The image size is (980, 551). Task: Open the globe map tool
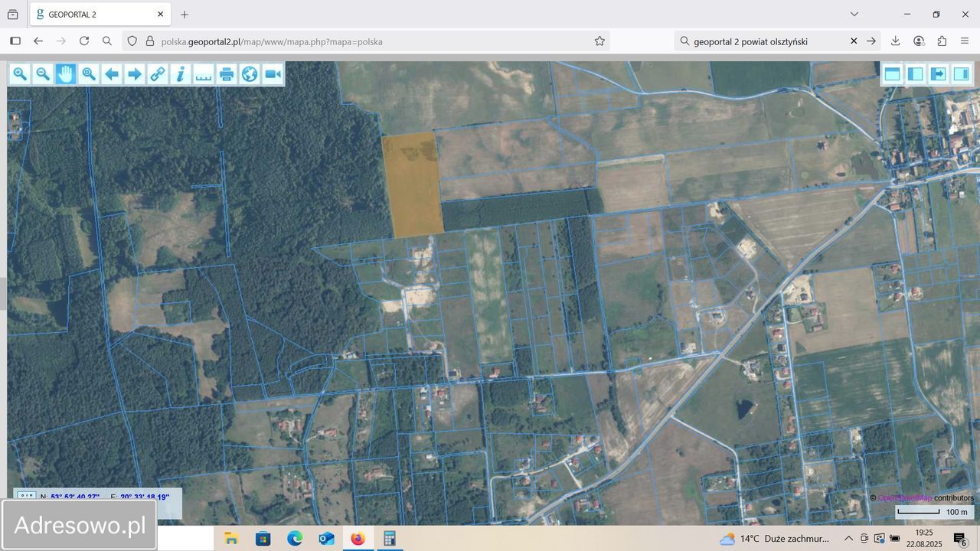point(250,73)
